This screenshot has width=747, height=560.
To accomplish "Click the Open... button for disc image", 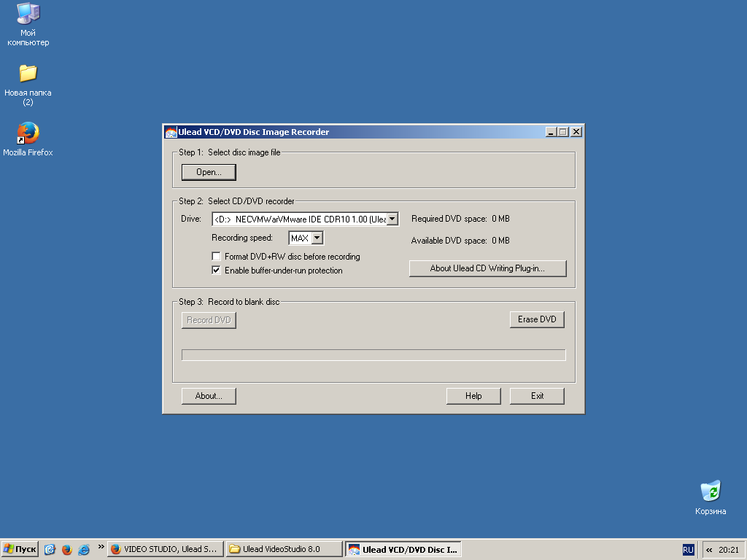I will (x=209, y=172).
